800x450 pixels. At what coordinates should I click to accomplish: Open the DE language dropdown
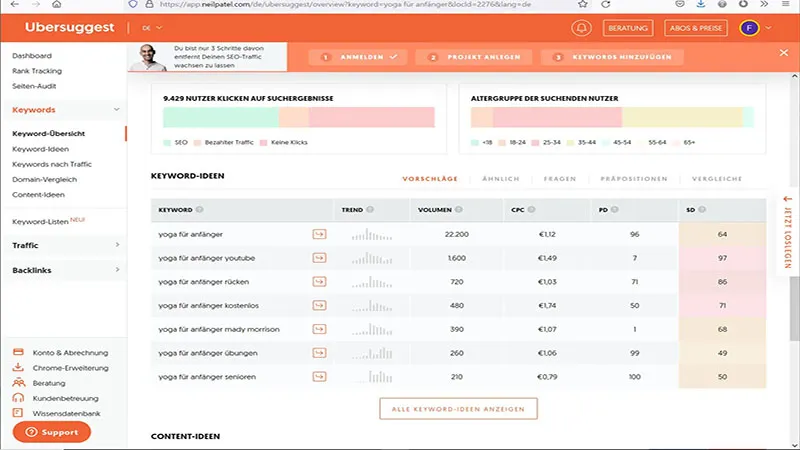tap(152, 28)
